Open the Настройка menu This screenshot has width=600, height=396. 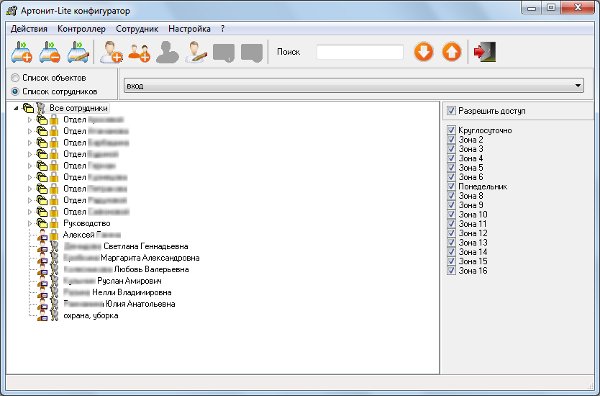point(189,29)
